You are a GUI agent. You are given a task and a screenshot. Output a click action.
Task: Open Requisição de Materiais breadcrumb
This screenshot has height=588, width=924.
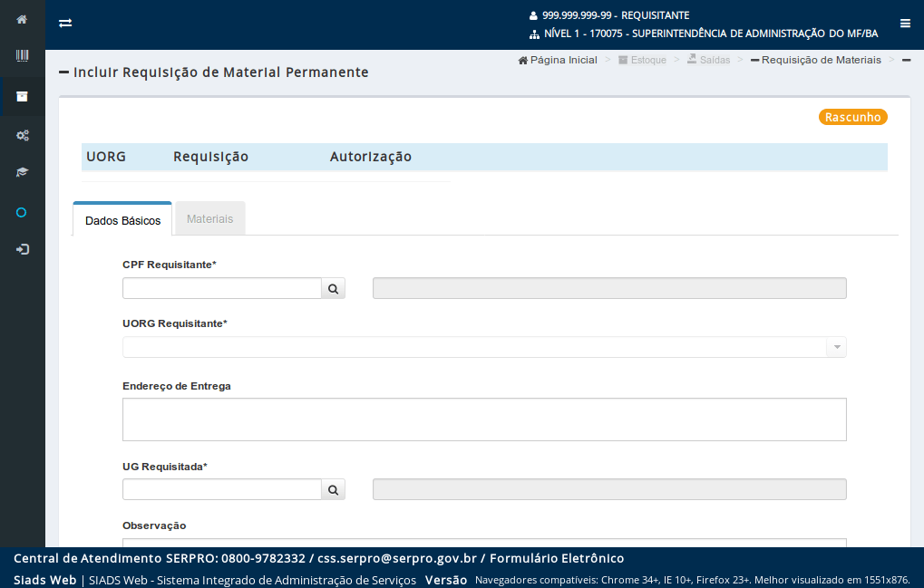point(815,60)
